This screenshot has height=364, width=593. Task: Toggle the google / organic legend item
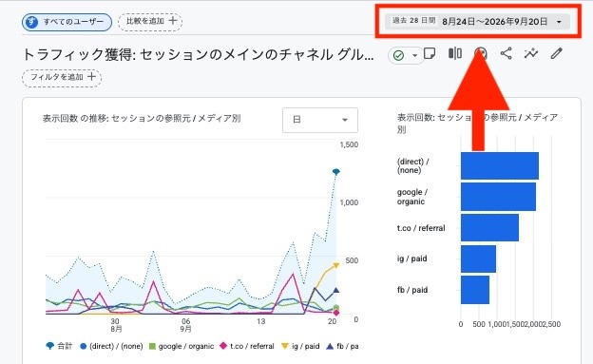pos(182,346)
